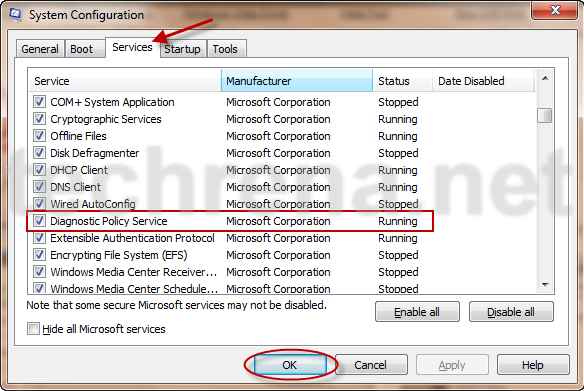This screenshot has height=391, width=584.
Task: Toggle the Offline Files checkbox
Action: point(39,136)
